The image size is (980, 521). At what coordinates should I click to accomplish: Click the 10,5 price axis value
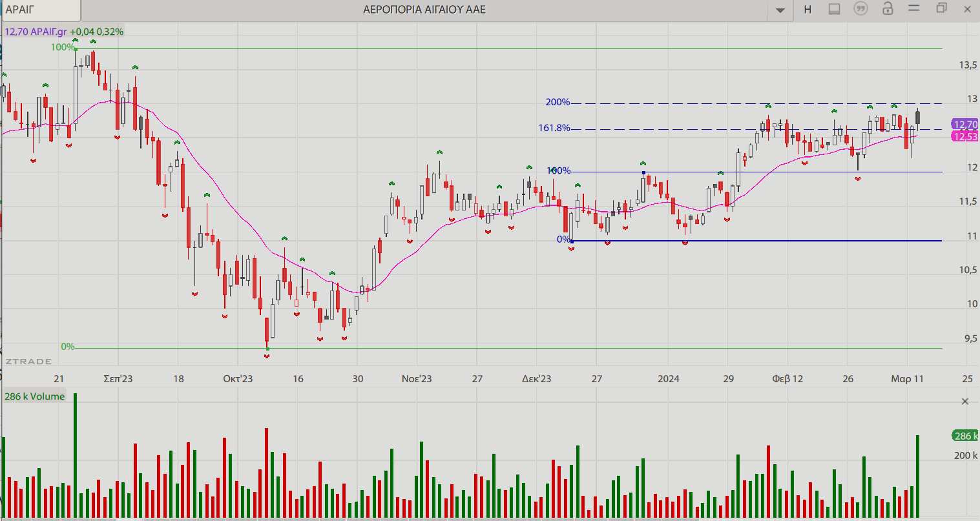(968, 270)
